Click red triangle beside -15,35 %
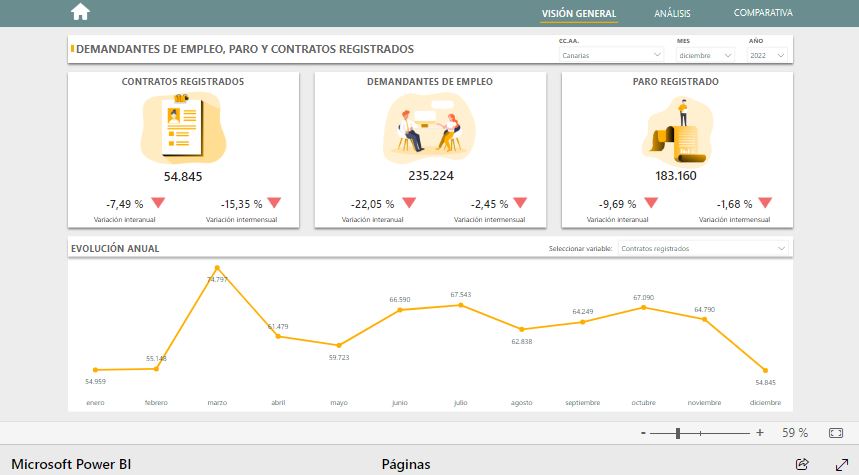Viewport: 859px width, 475px height. coord(274,203)
